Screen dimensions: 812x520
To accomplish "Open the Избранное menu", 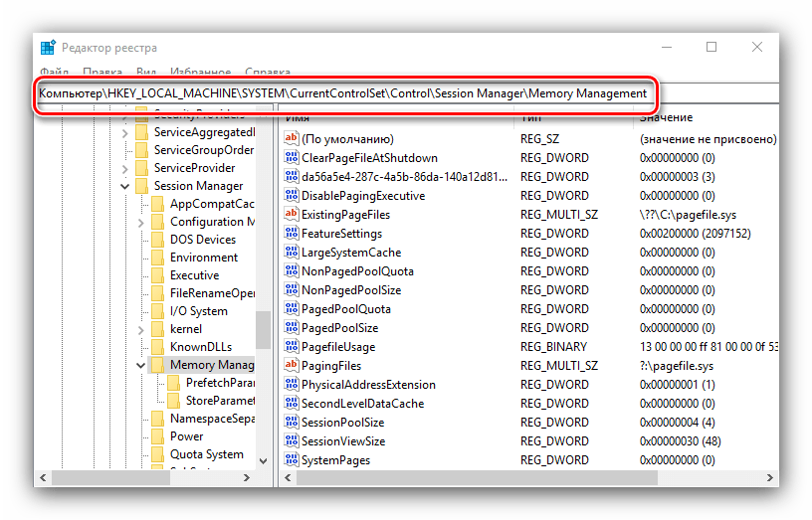I will [199, 73].
